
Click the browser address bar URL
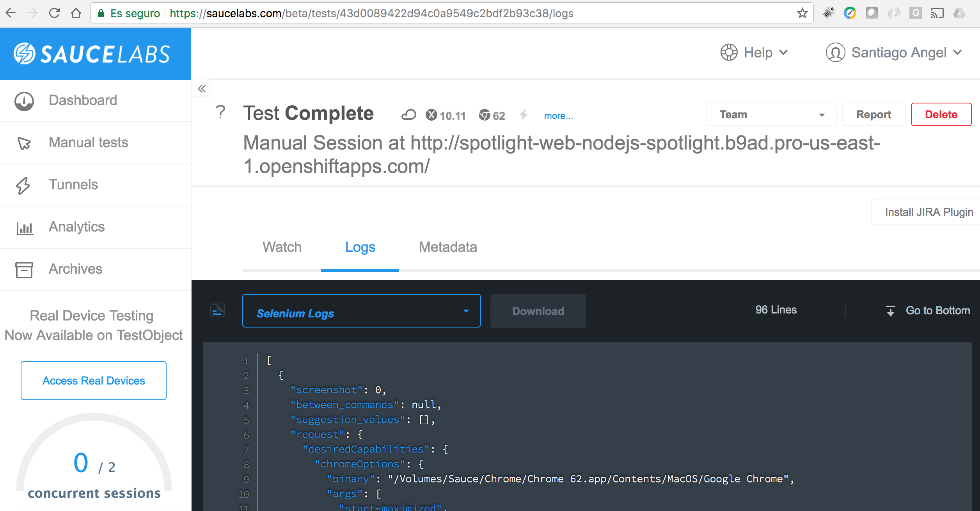point(371,13)
